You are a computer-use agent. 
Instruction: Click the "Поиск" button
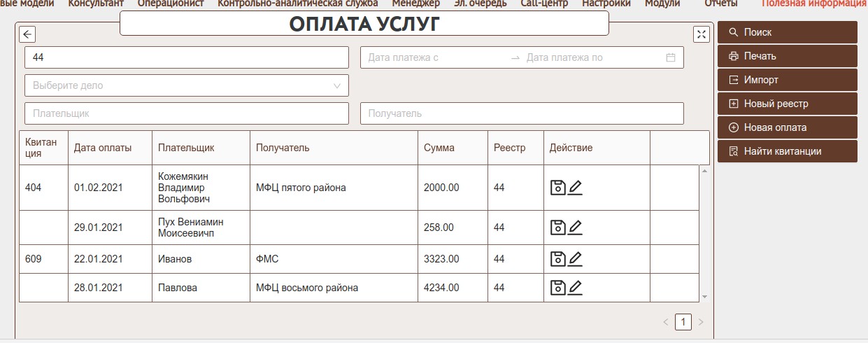(787, 32)
